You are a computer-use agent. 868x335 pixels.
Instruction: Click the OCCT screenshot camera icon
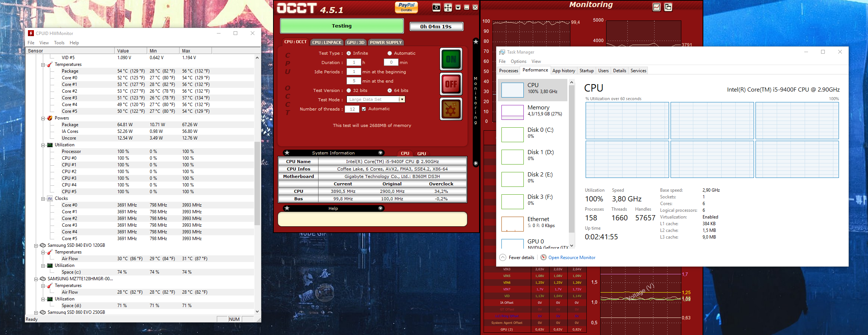coord(436,7)
